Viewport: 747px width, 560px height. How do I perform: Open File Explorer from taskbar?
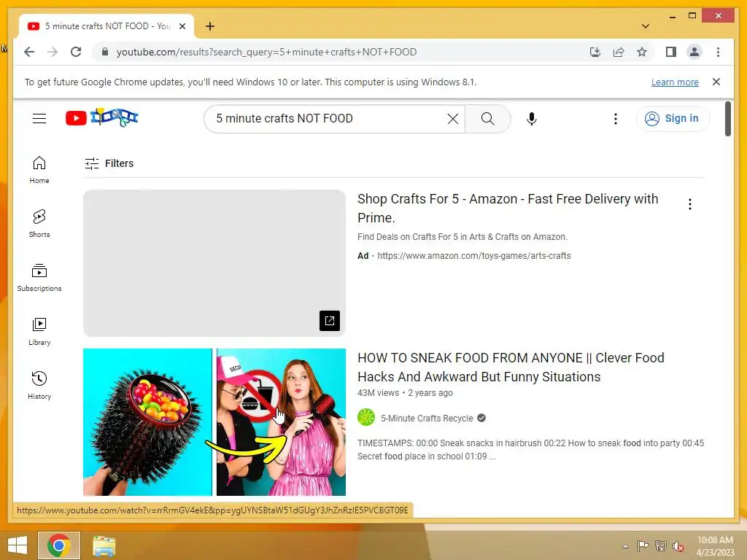(x=104, y=546)
